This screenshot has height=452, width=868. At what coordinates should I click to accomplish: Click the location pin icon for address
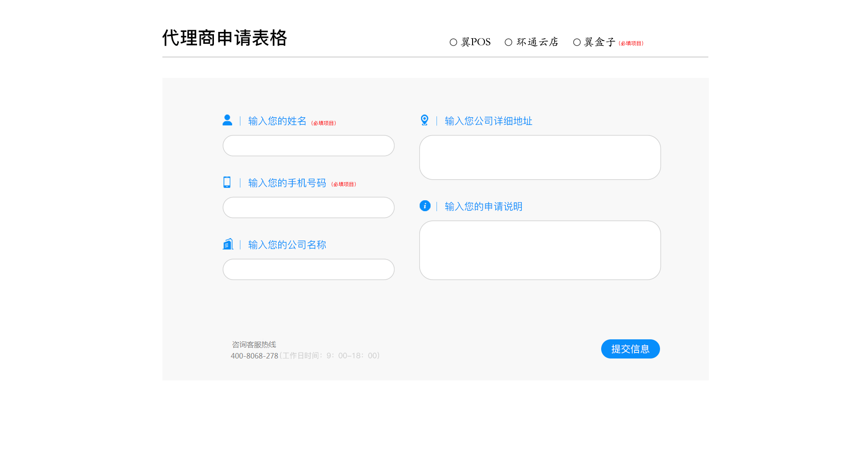point(424,120)
